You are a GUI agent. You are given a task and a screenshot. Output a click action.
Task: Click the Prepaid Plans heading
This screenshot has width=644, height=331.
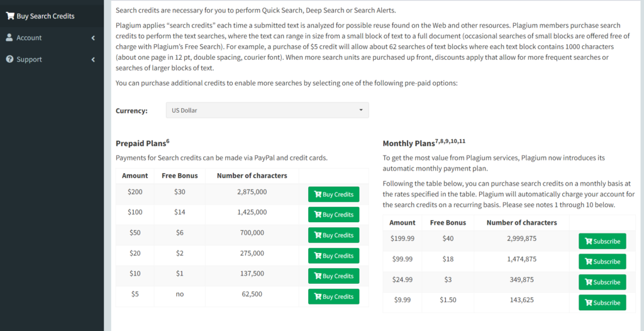143,143
